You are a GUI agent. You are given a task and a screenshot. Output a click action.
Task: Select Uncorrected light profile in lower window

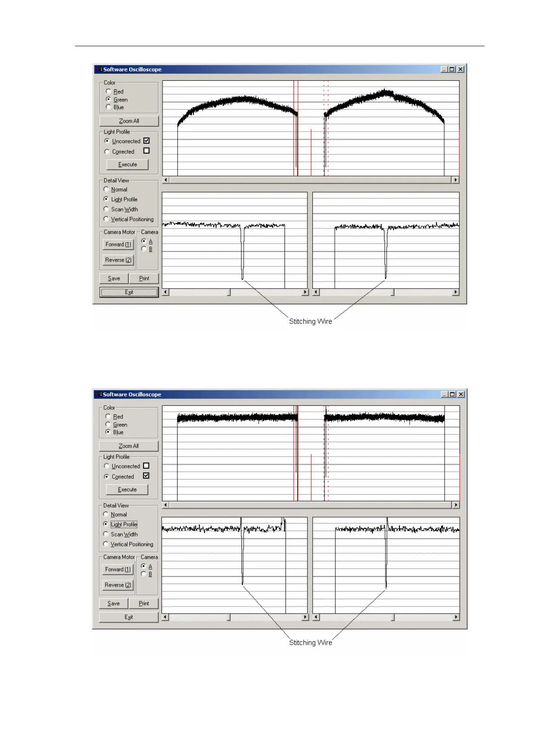(106, 466)
